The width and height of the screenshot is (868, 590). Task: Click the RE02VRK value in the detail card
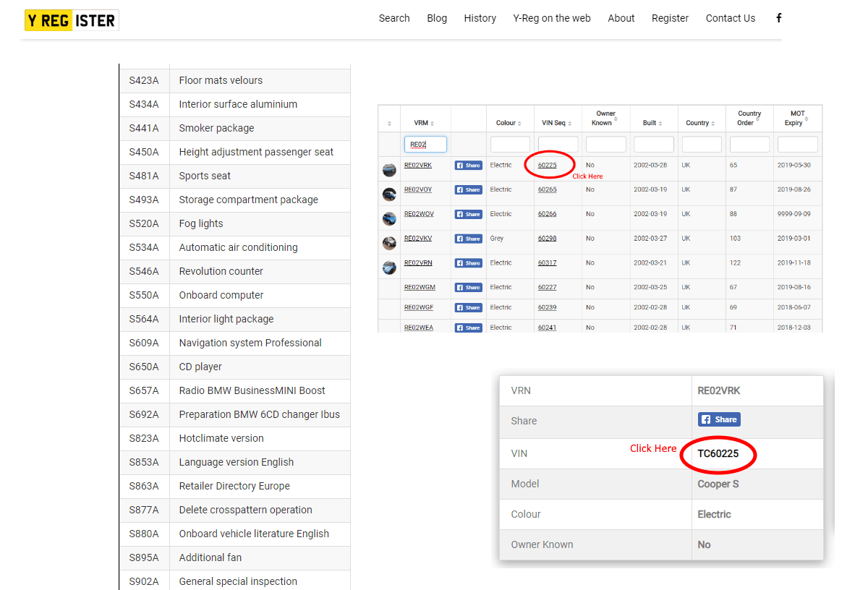click(x=719, y=390)
